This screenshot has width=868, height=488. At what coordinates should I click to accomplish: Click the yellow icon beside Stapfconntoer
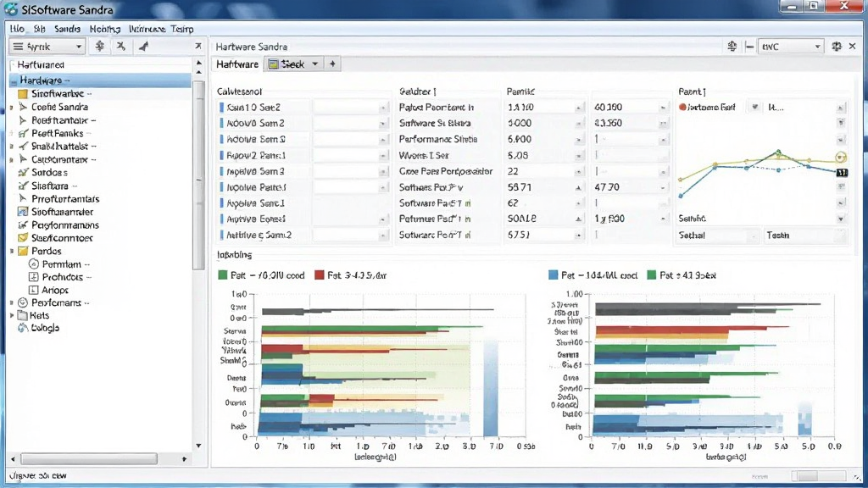pos(23,238)
